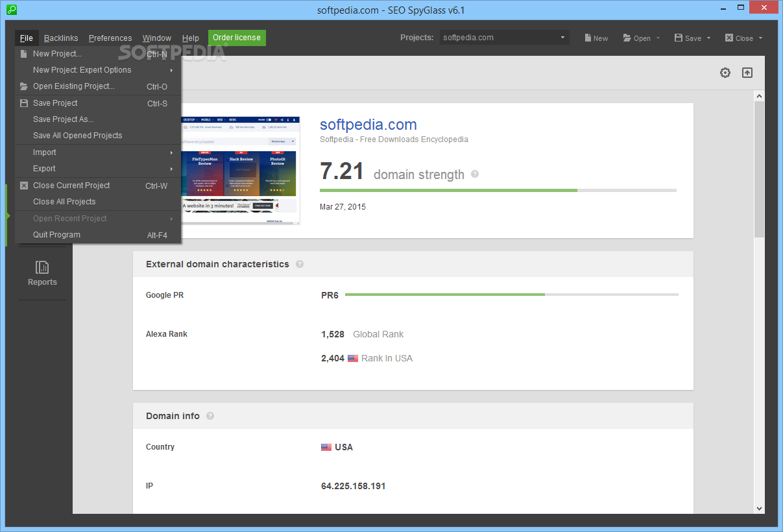Click the domain strength progress bar
Image resolution: width=783 pixels, height=532 pixels.
(x=498, y=190)
